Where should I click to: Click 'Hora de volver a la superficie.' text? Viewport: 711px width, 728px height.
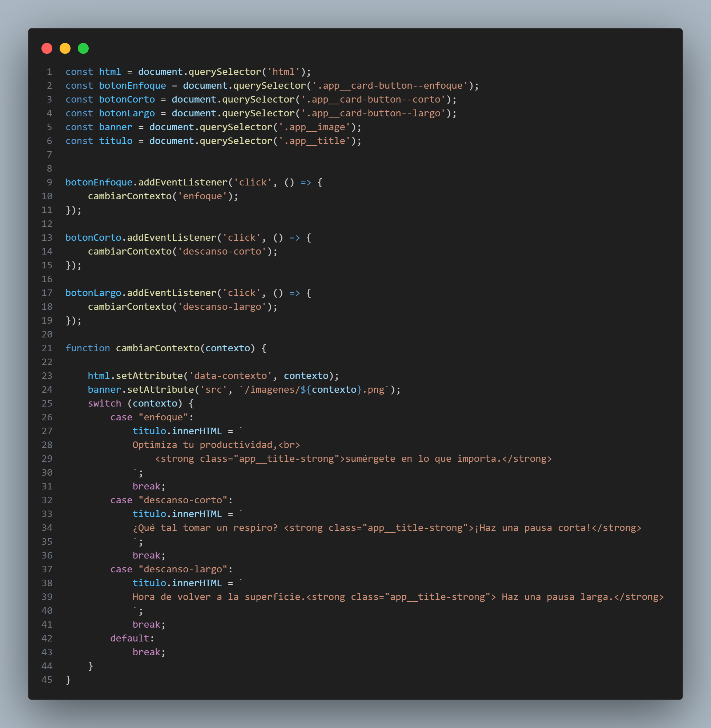(x=219, y=597)
